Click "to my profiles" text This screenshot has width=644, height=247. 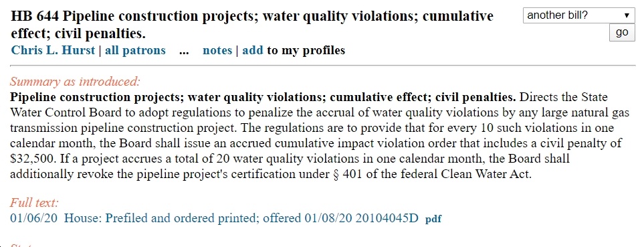coord(306,50)
